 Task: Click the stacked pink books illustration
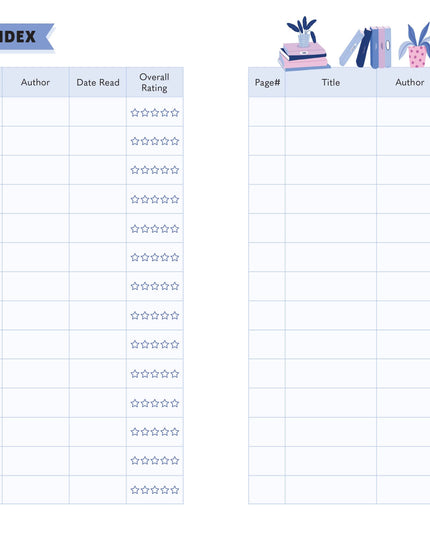tap(303, 56)
